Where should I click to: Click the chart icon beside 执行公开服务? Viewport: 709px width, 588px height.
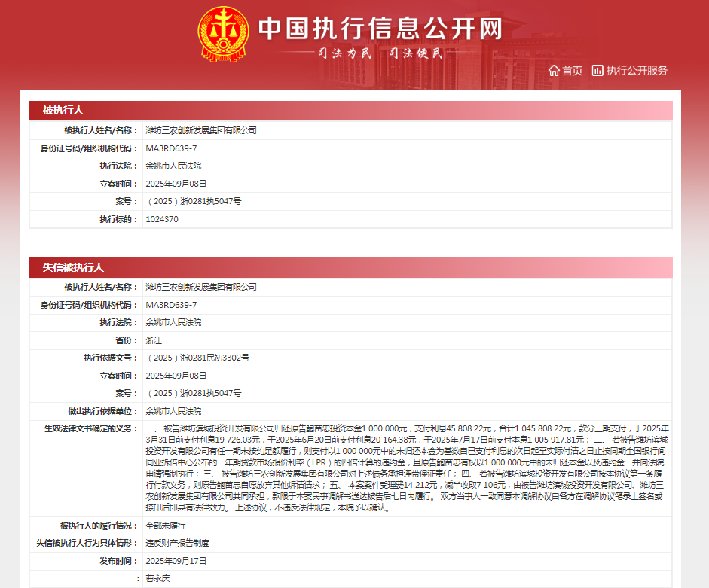coord(597,71)
